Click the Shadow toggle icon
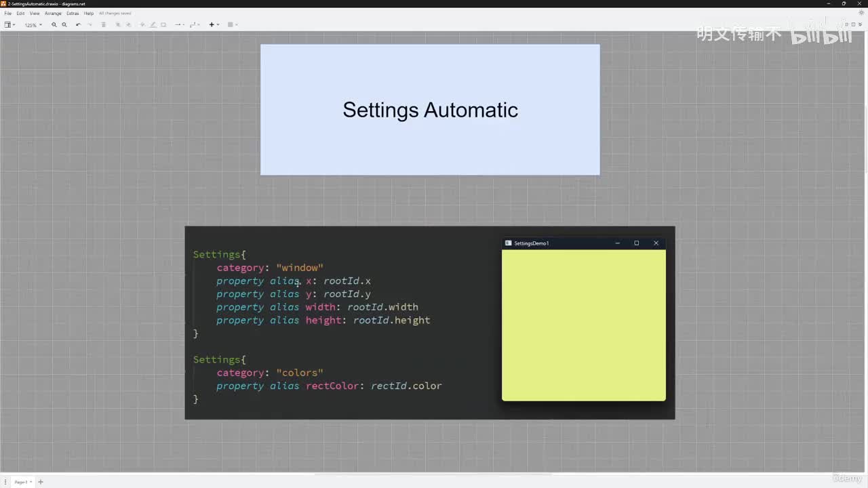Viewport: 868px width, 488px height. 163,25
